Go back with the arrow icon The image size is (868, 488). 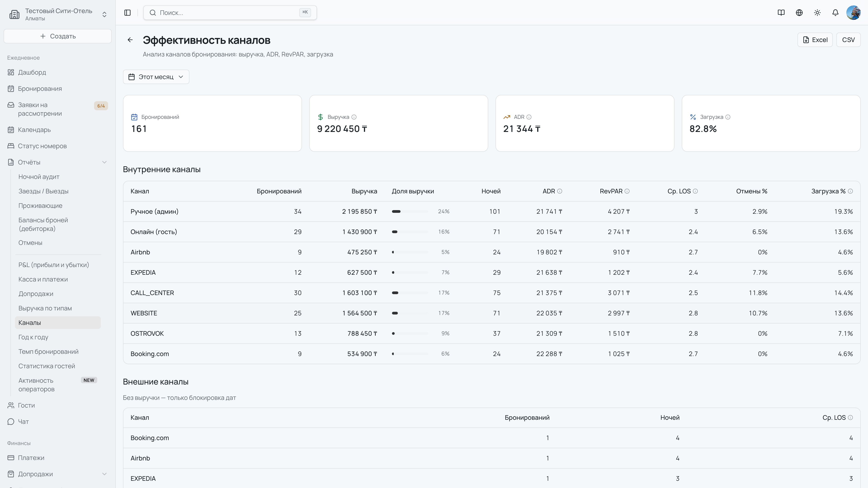click(130, 40)
